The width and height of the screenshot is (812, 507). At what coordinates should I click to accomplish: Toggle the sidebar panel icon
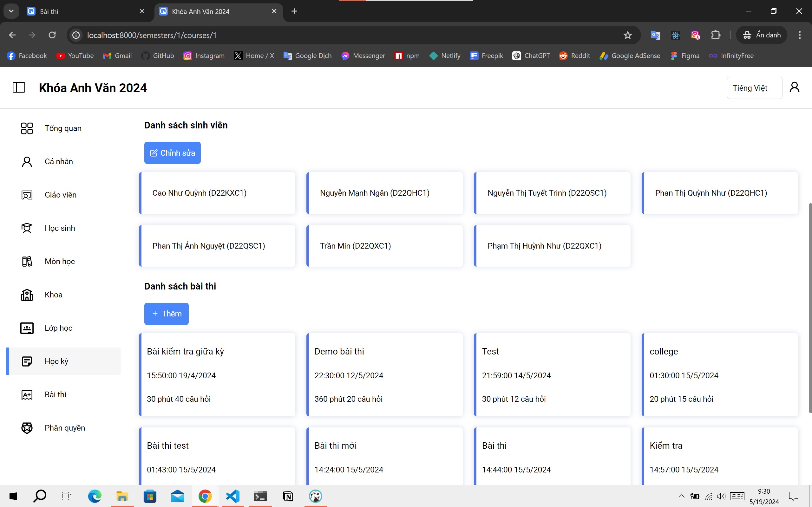tap(19, 88)
